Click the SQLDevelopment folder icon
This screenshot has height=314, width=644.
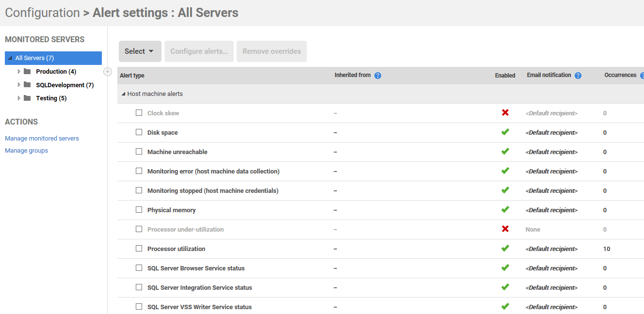point(27,85)
